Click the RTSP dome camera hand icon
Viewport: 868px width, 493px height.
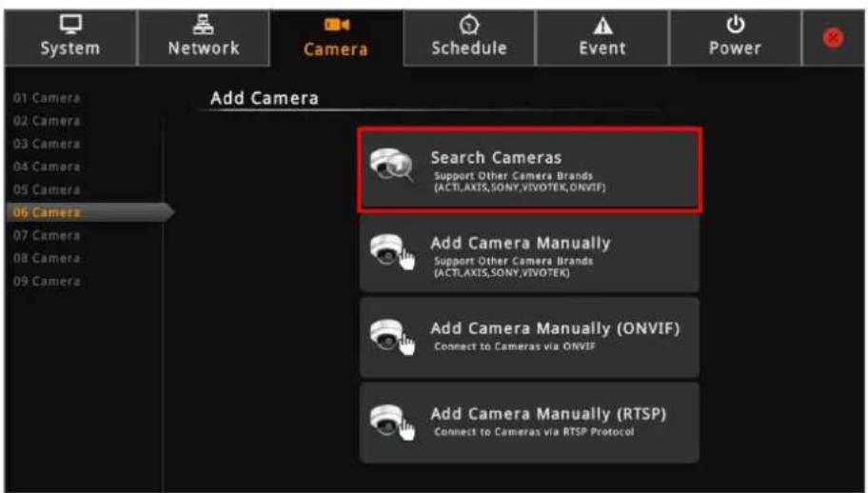pyautogui.click(x=392, y=423)
